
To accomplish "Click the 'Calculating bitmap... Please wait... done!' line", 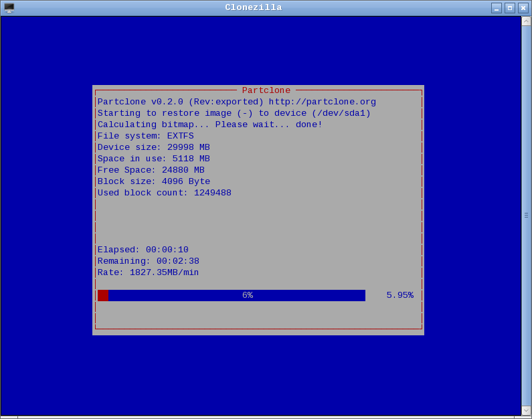I will coord(209,124).
